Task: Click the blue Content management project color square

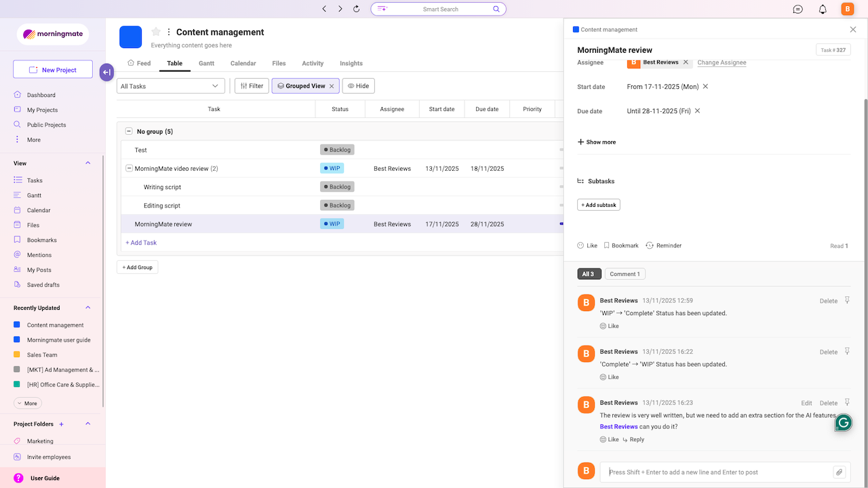Action: click(x=130, y=37)
